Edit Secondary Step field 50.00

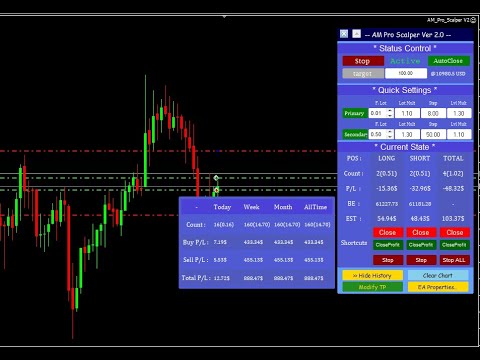(433, 134)
